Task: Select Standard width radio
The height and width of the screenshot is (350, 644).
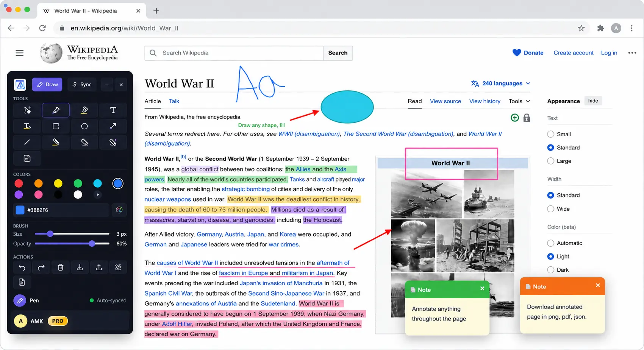Action: tap(551, 195)
